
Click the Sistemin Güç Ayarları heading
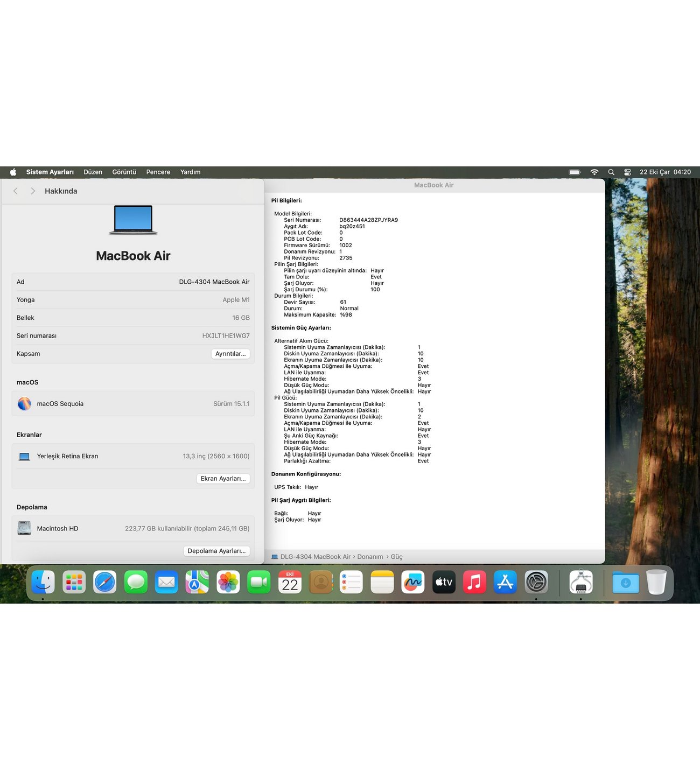301,328
